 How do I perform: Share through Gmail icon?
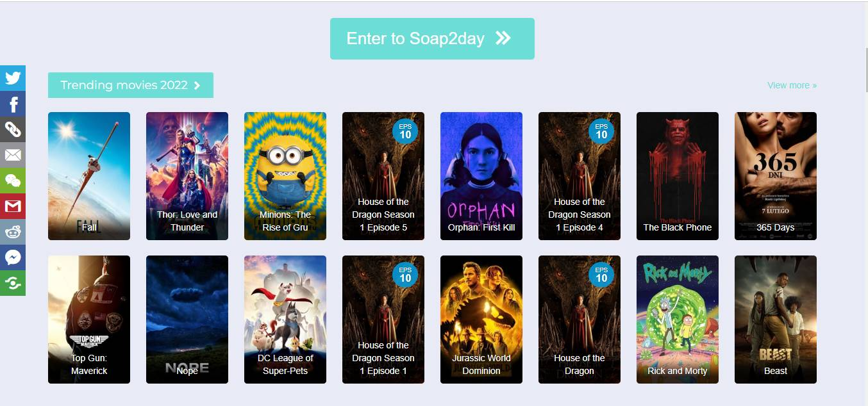(13, 206)
